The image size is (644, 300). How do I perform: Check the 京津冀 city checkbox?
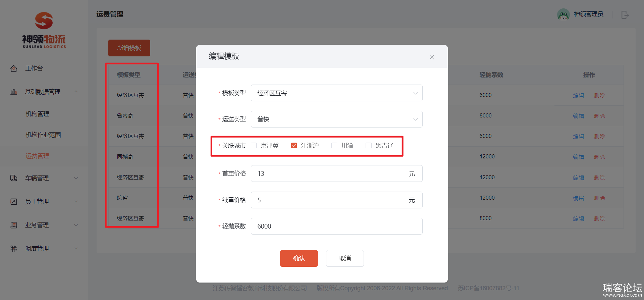(254, 146)
